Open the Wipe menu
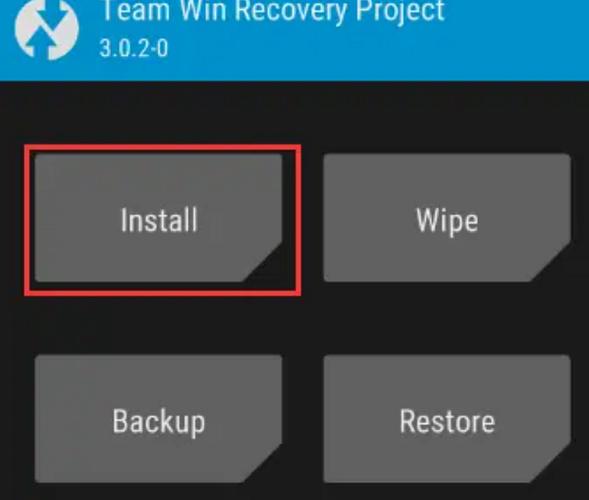 [447, 218]
